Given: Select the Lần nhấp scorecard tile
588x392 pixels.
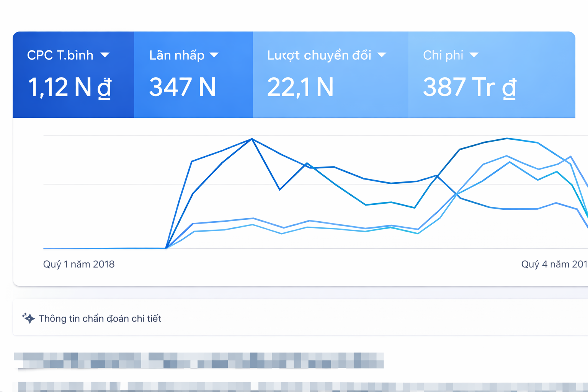Looking at the screenshot, I should (193, 75).
